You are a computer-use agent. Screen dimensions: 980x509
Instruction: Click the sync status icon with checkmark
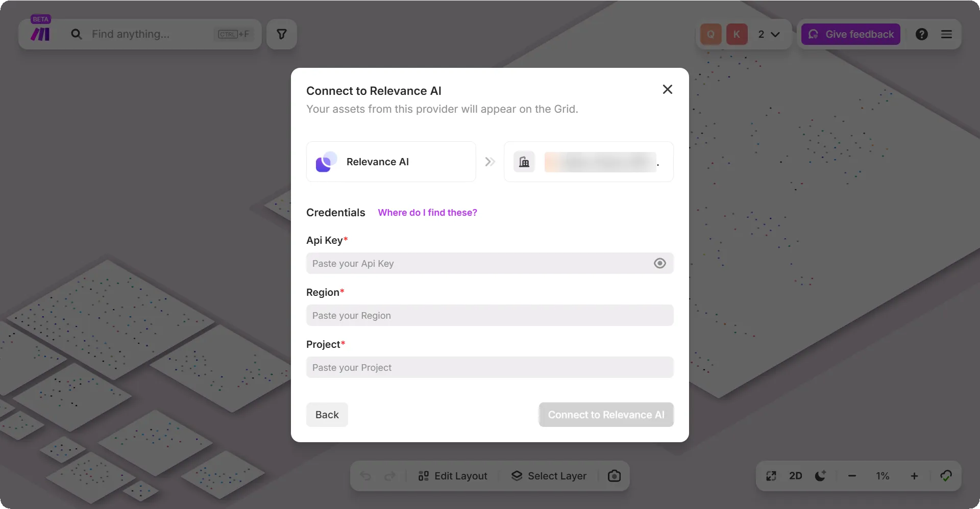(x=946, y=476)
